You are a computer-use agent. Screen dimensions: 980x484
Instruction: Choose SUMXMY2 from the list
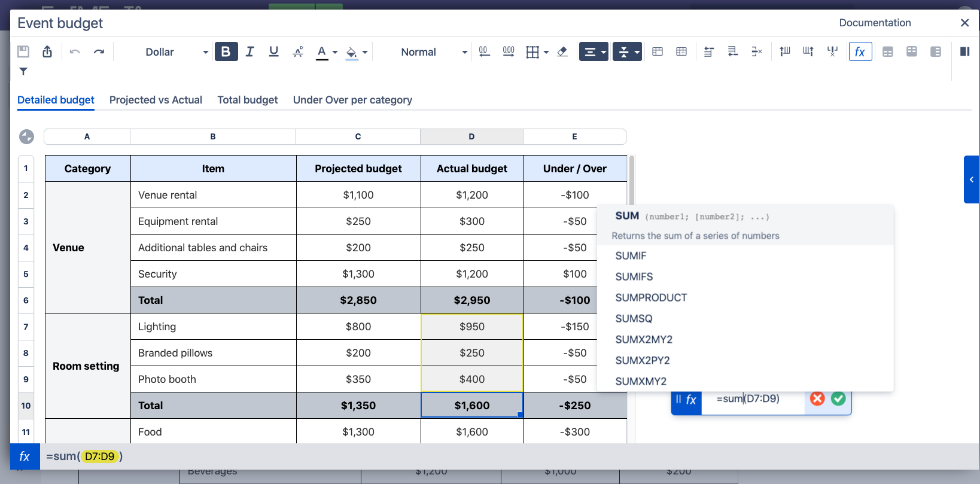pos(745,381)
